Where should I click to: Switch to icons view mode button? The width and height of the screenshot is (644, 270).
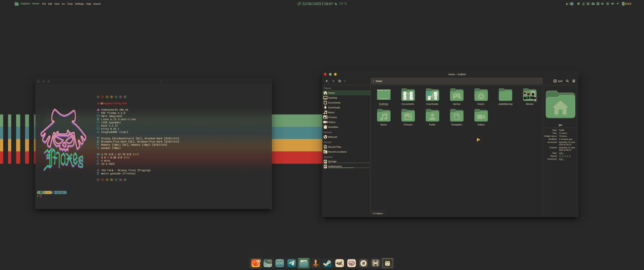pos(339,81)
